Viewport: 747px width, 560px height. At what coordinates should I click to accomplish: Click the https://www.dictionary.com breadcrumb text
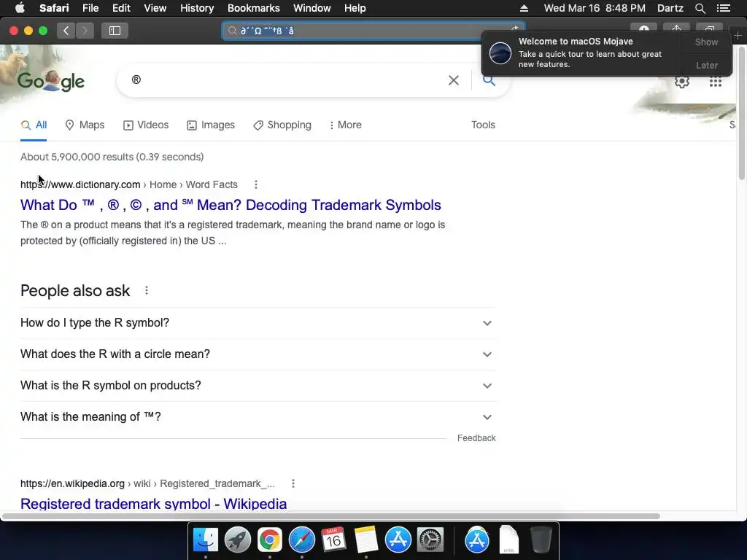click(80, 184)
